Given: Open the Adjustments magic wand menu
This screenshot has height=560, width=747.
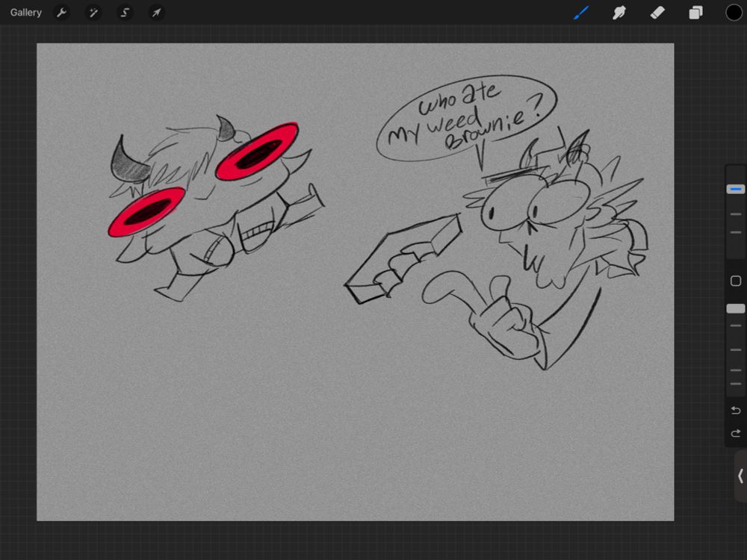Looking at the screenshot, I should click(x=93, y=13).
